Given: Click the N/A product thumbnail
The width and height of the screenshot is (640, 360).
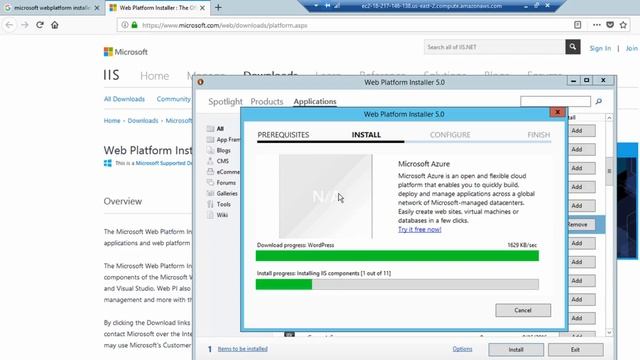Looking at the screenshot, I should 325,196.
